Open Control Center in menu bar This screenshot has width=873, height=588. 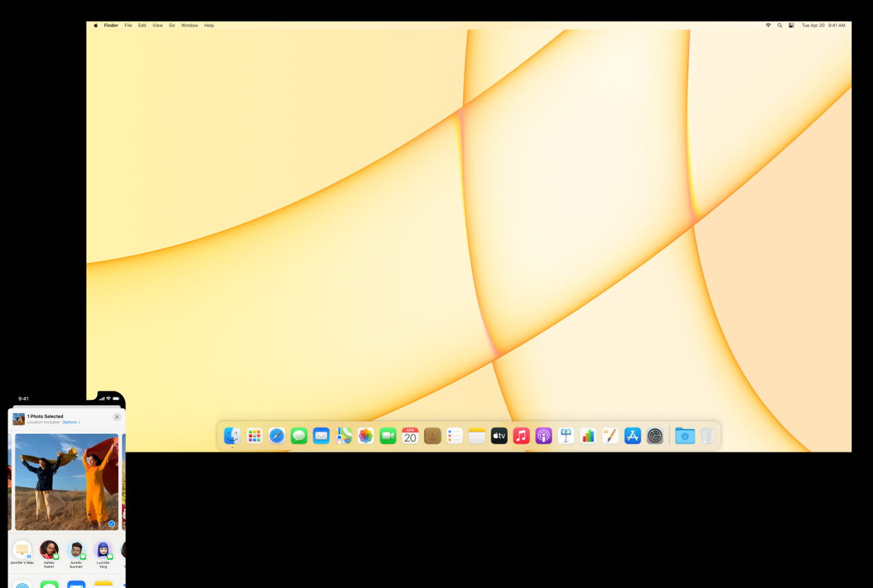click(791, 26)
